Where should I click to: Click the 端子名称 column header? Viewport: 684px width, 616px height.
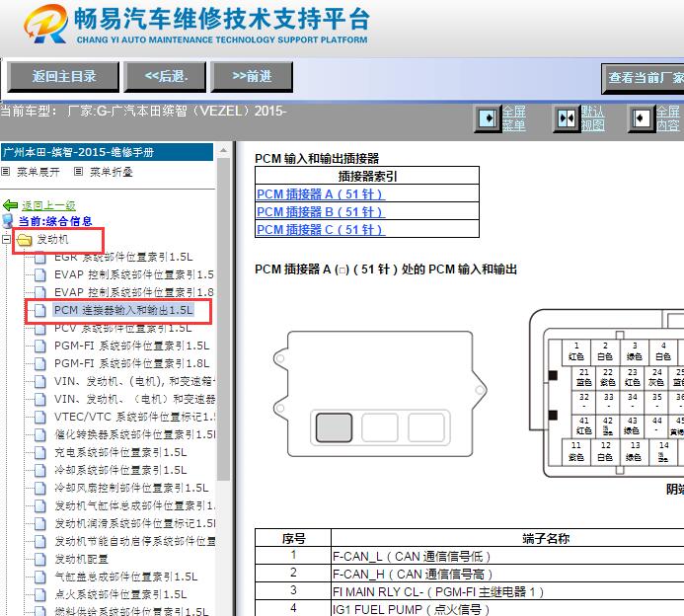click(545, 538)
